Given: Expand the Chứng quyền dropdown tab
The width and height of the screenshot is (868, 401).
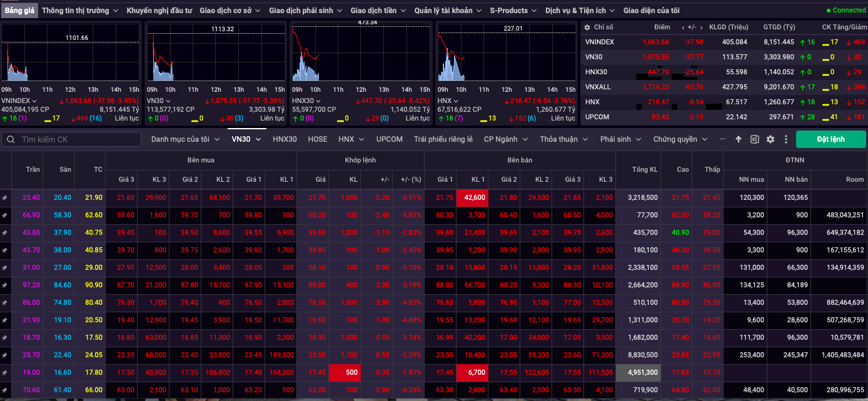Looking at the screenshot, I should (x=680, y=139).
